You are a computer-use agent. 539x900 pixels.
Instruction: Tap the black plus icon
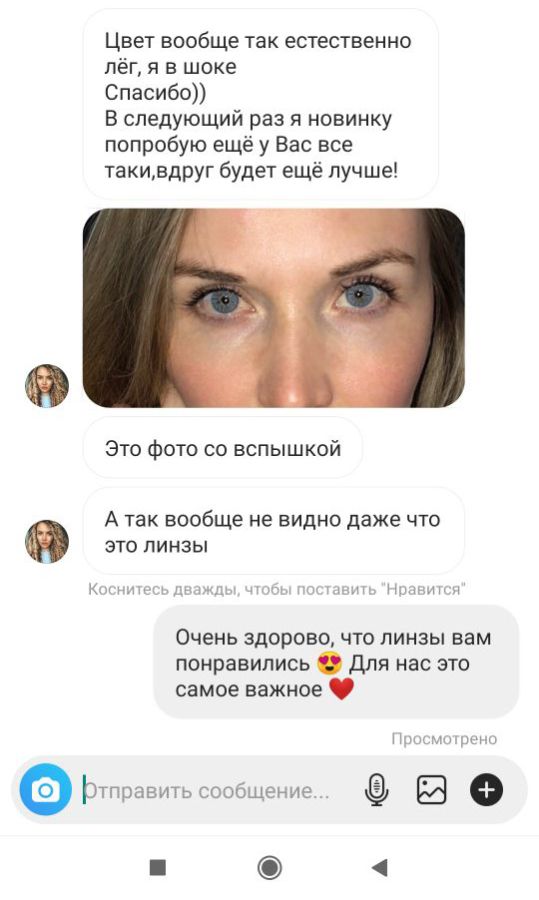pyautogui.click(x=486, y=790)
